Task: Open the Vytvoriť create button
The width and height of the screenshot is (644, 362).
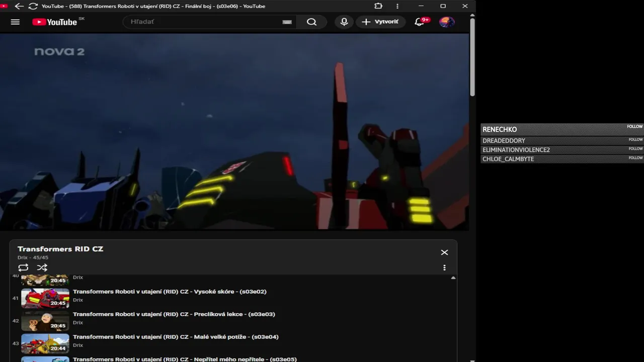Action: click(380, 22)
